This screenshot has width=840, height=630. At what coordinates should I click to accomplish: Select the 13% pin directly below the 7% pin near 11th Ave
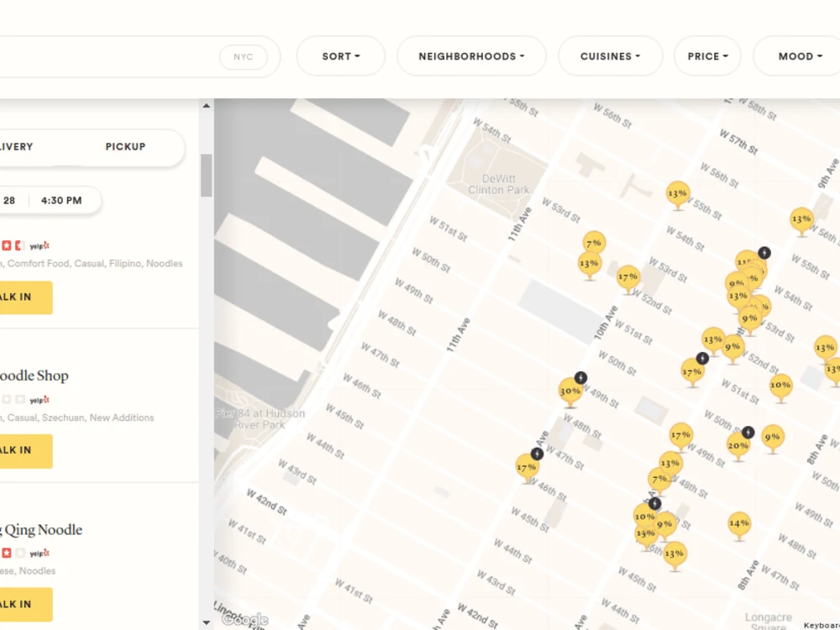pyautogui.click(x=589, y=265)
